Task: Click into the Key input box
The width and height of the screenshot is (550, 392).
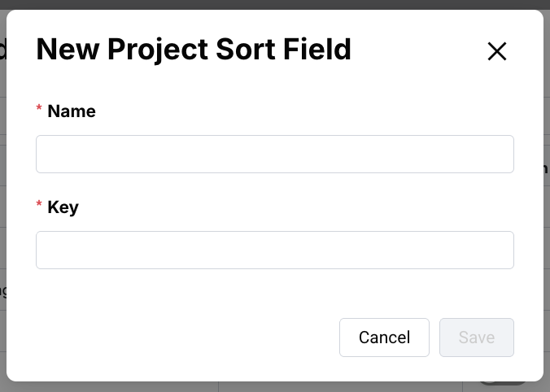Action: tap(275, 250)
